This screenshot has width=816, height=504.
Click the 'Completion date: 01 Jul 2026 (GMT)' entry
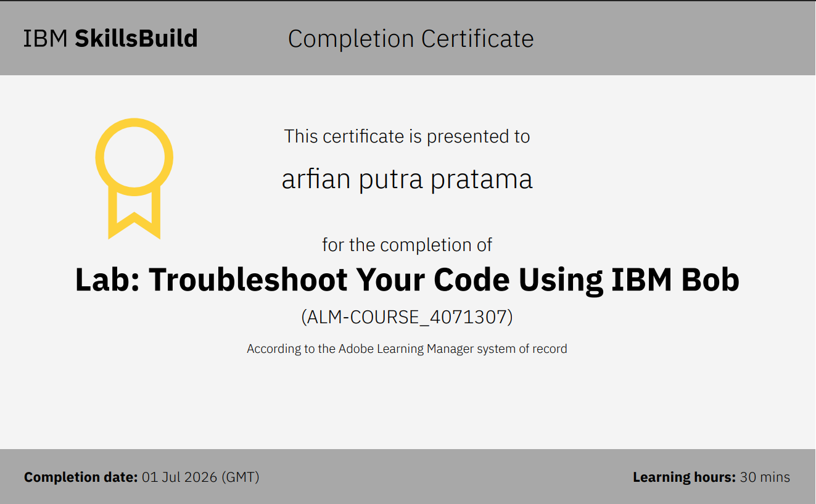point(142,477)
